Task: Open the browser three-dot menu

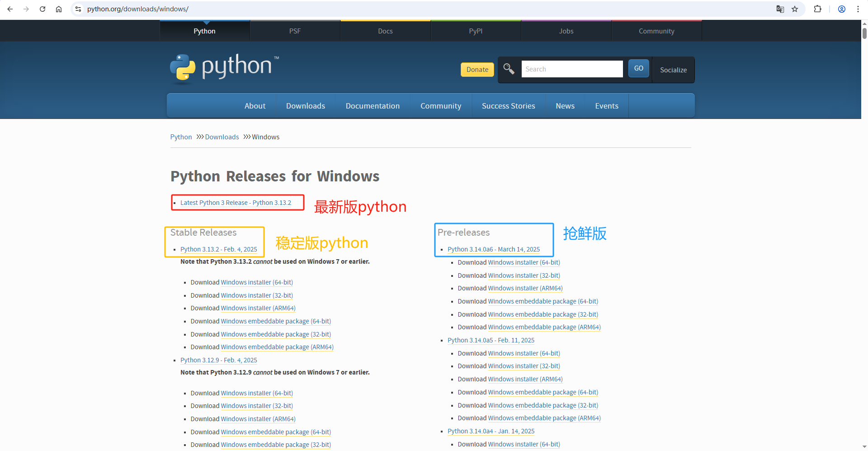Action: [x=858, y=9]
